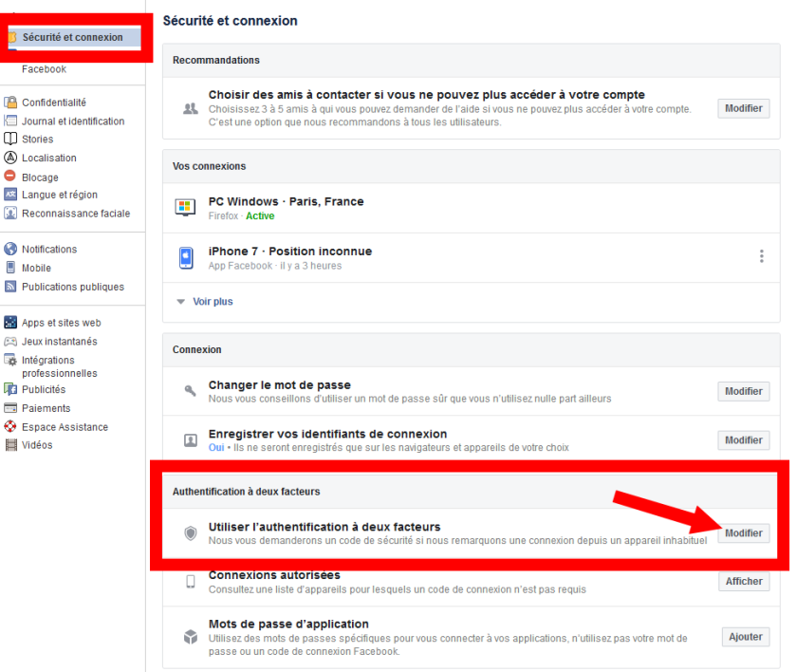
Task: Click the Voir plus link
Action: (x=213, y=301)
